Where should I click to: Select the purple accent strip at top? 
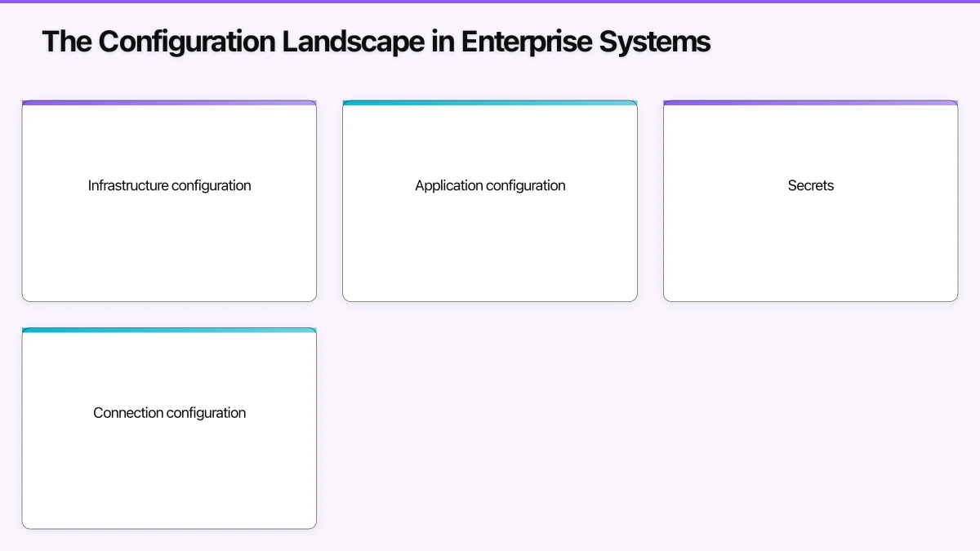point(490,2)
